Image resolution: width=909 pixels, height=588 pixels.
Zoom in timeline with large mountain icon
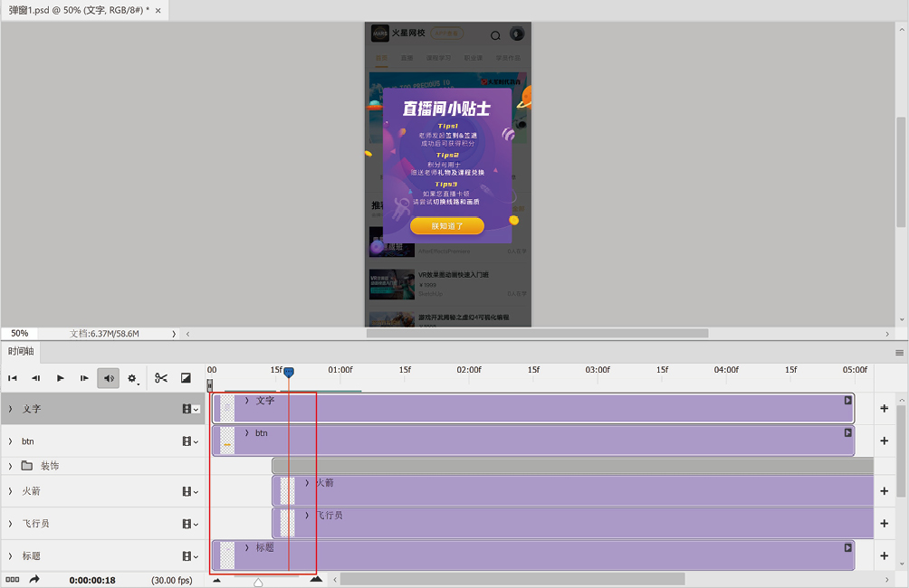pyautogui.click(x=316, y=579)
